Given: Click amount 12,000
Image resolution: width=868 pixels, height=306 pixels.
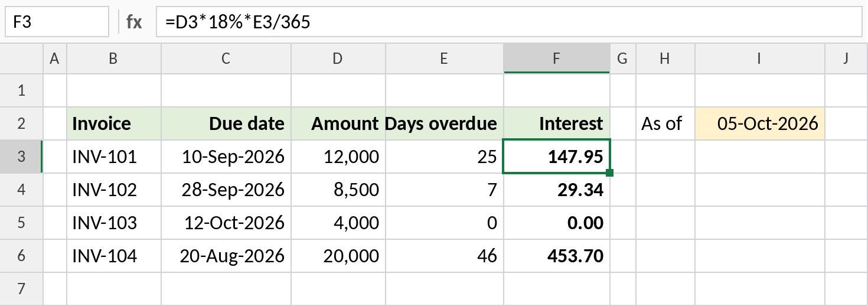Looking at the screenshot, I should point(338,157).
